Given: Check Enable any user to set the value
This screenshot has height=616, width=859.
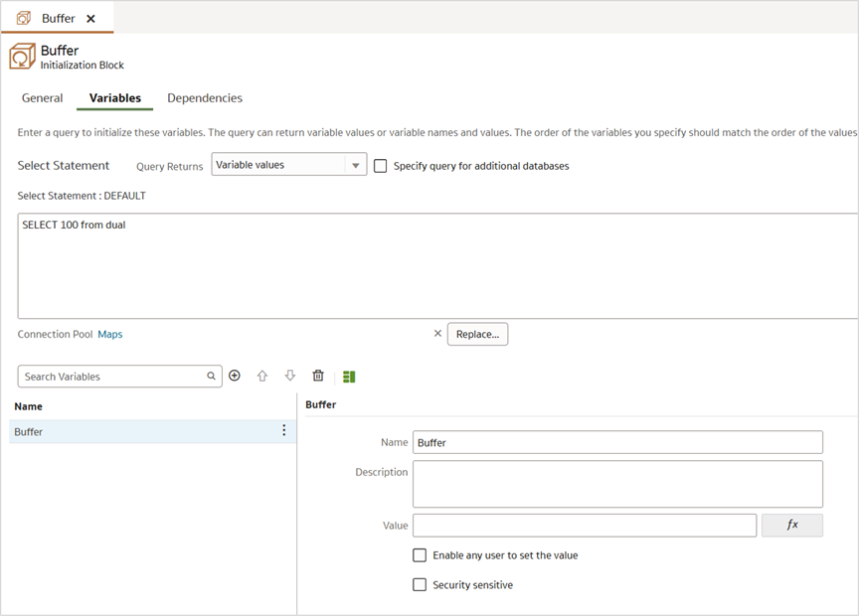Looking at the screenshot, I should 420,555.
